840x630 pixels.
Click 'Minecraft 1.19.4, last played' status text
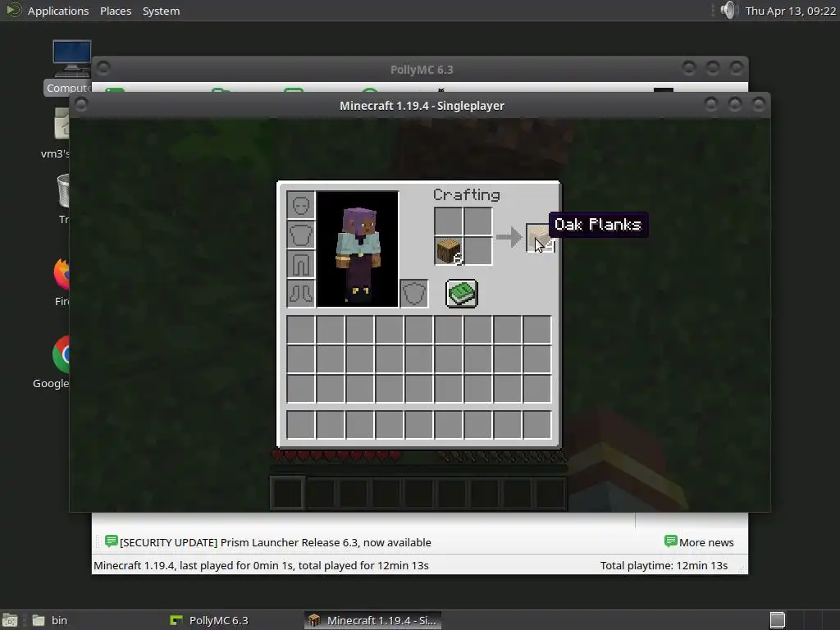click(261, 566)
